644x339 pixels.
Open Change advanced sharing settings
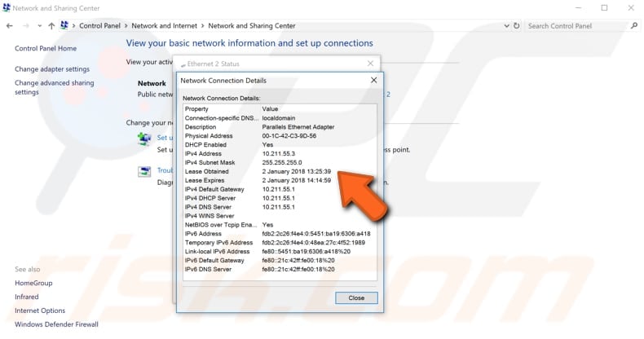point(55,87)
